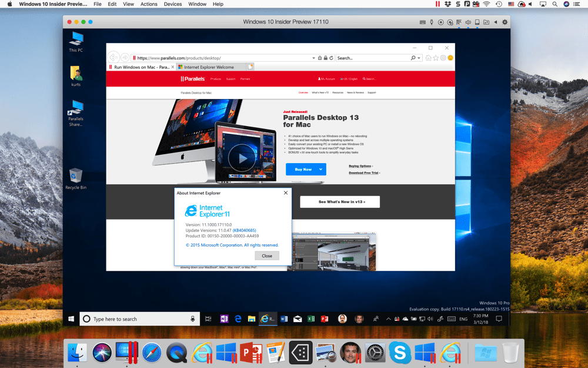Open the Support menu in the red site header
Screen dimensions: 588x368
tap(230, 79)
